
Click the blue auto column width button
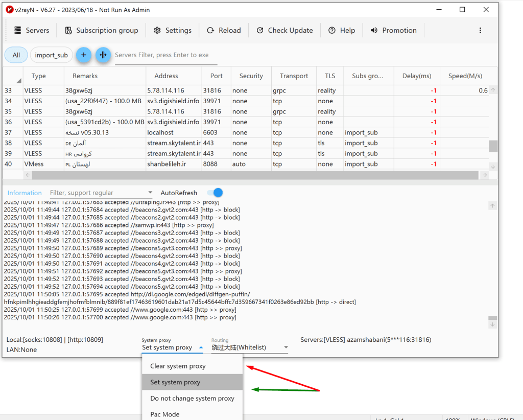pos(103,55)
